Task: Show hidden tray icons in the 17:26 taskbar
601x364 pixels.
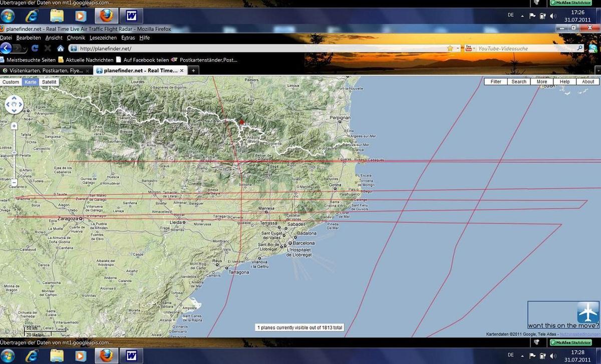Action: pos(522,16)
